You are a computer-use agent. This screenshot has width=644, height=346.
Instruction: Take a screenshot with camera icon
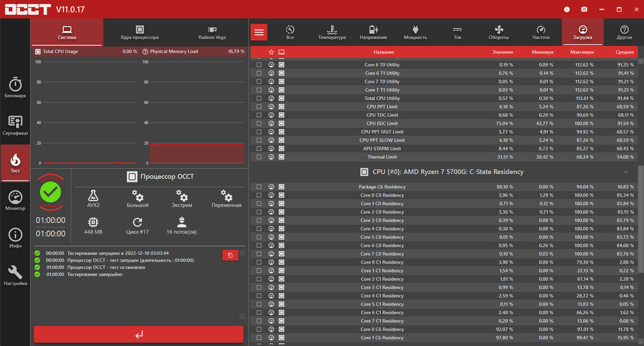(x=584, y=9)
